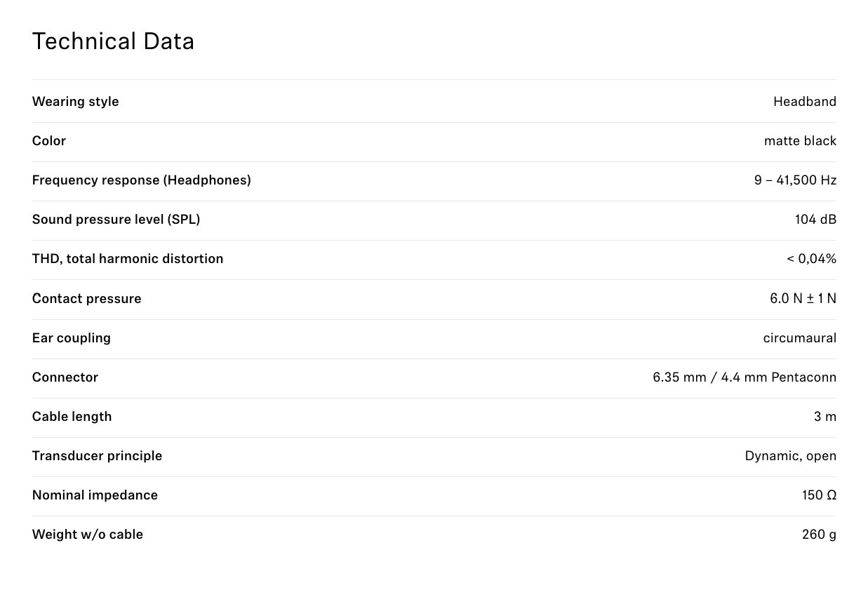Click the < 0,04% value
Image resolution: width=868 pixels, height=590 pixels.
coord(812,259)
